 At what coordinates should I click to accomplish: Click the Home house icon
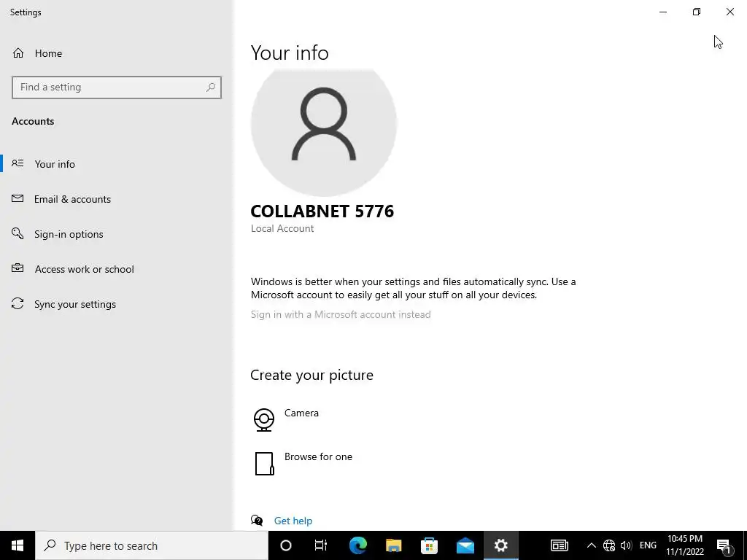tap(18, 53)
